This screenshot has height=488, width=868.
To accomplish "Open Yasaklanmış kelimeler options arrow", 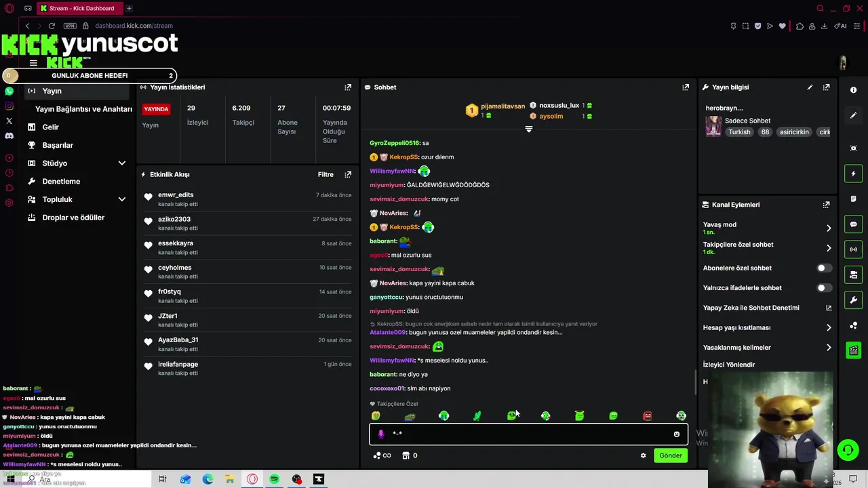I will pos(829,348).
